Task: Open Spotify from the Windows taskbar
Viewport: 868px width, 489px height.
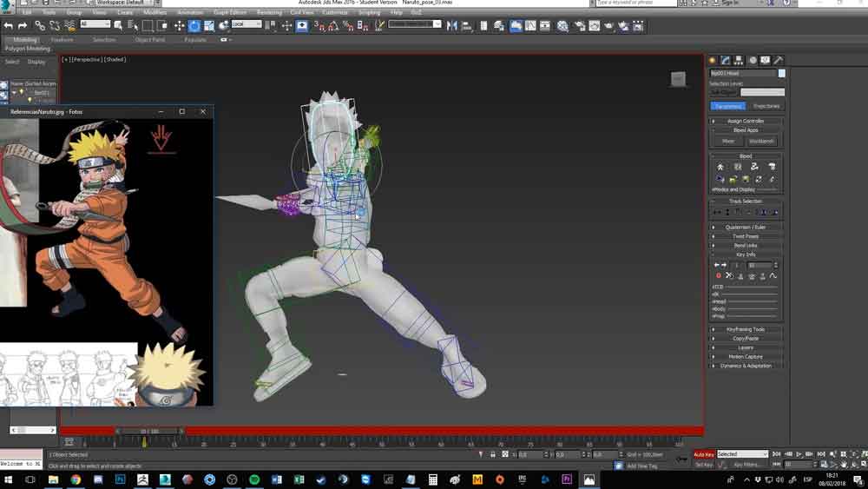Action: tap(254, 479)
